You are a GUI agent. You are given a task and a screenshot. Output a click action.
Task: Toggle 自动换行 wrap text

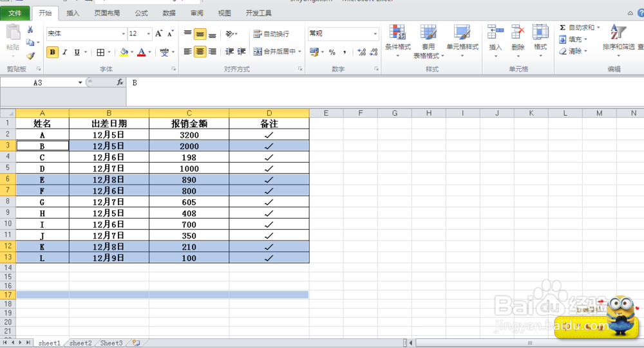point(271,33)
